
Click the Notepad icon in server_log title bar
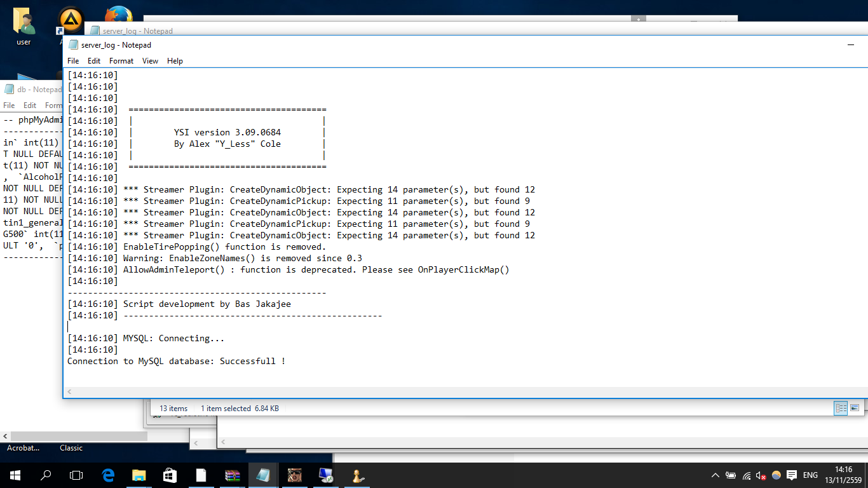[x=73, y=45]
